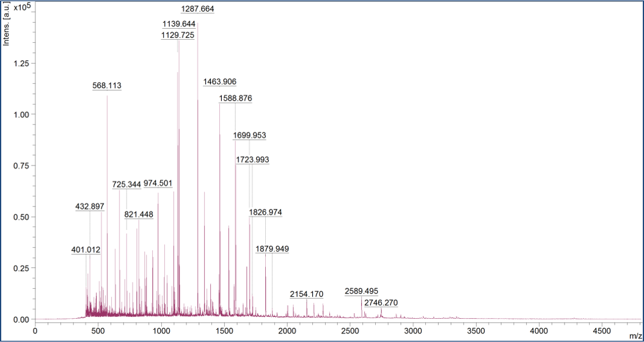Select the 1723.993 peak annotation
Image resolution: width=644 pixels, height=342 pixels.
252,159
